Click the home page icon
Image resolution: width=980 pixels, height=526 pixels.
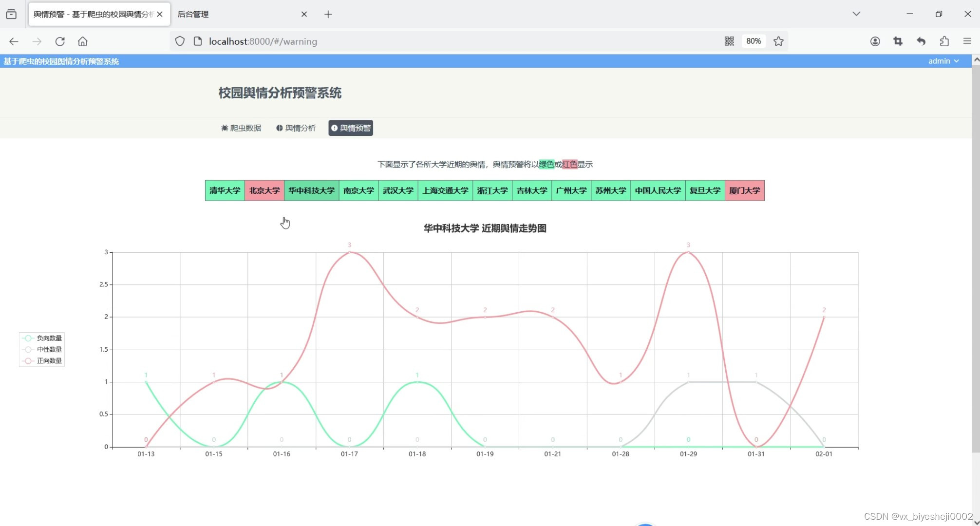83,41
